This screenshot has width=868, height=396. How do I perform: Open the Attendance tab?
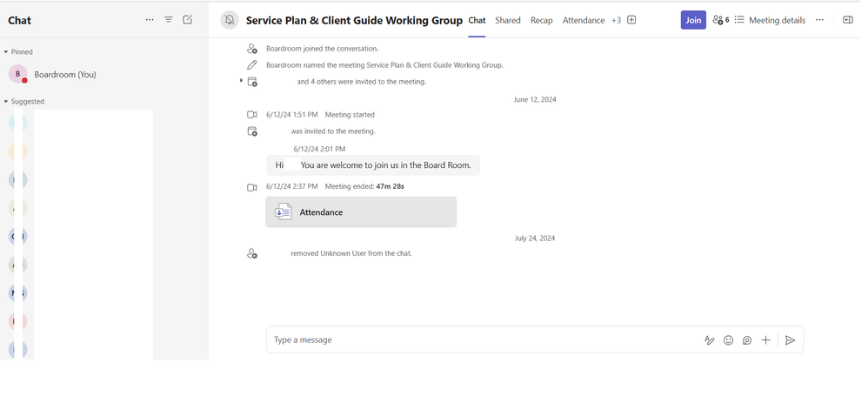coord(584,20)
